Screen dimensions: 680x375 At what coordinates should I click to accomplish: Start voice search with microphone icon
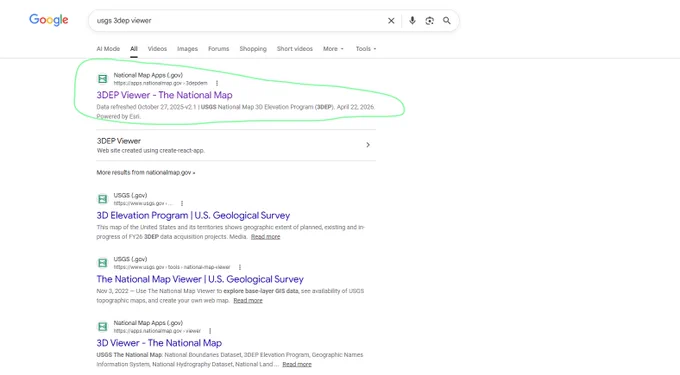[x=412, y=20]
